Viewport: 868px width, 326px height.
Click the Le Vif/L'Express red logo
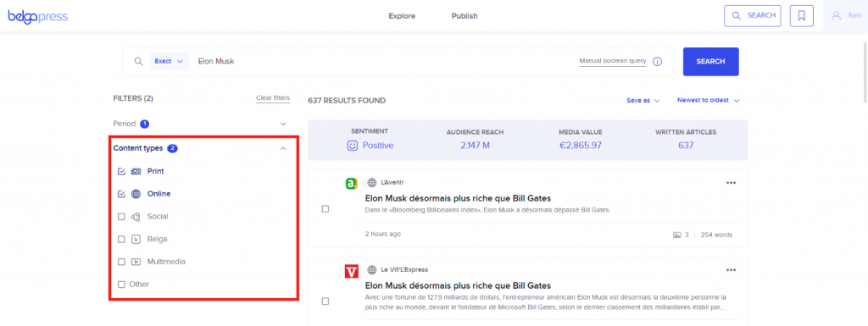tap(351, 271)
